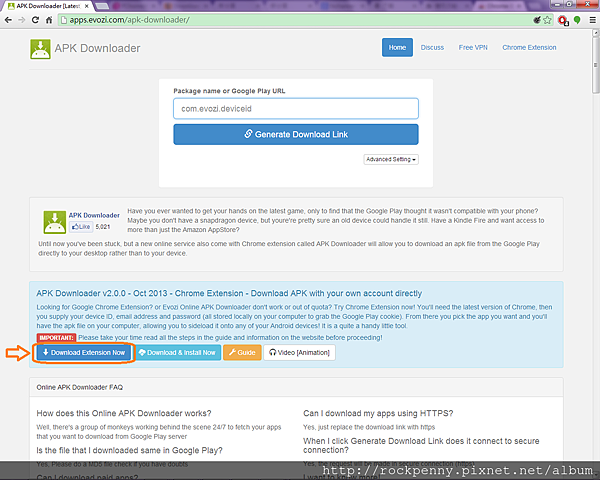600x480 pixels.
Task: Click the APK Downloader Facebook page thumbnail
Action: (55, 222)
